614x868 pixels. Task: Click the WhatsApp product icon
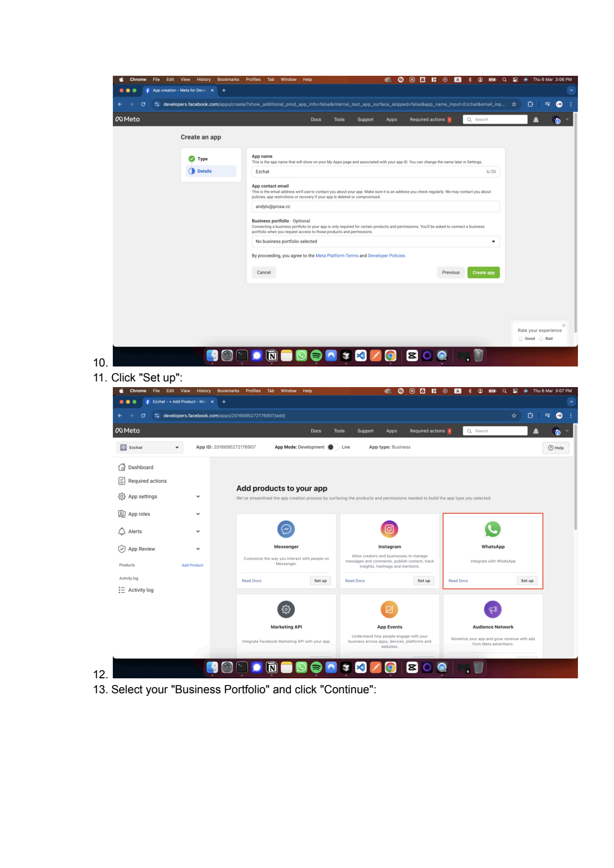coord(492,529)
